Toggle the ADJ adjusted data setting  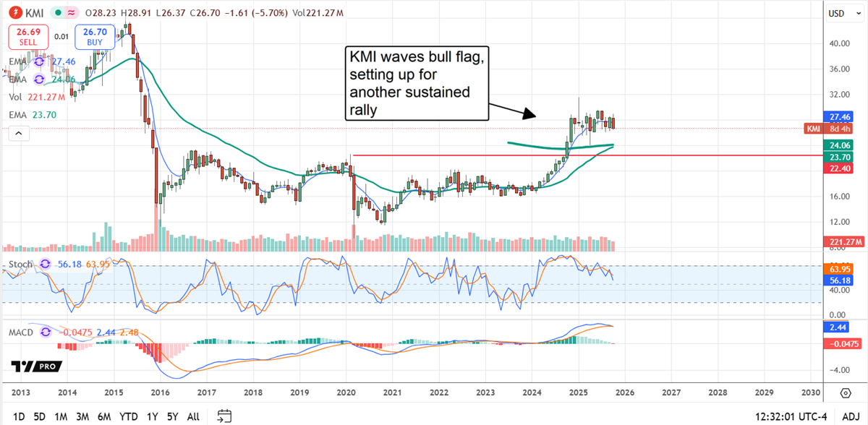(850, 416)
